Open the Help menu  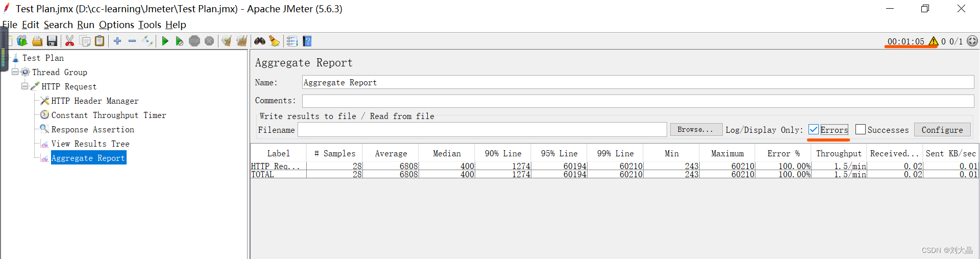[x=176, y=25]
